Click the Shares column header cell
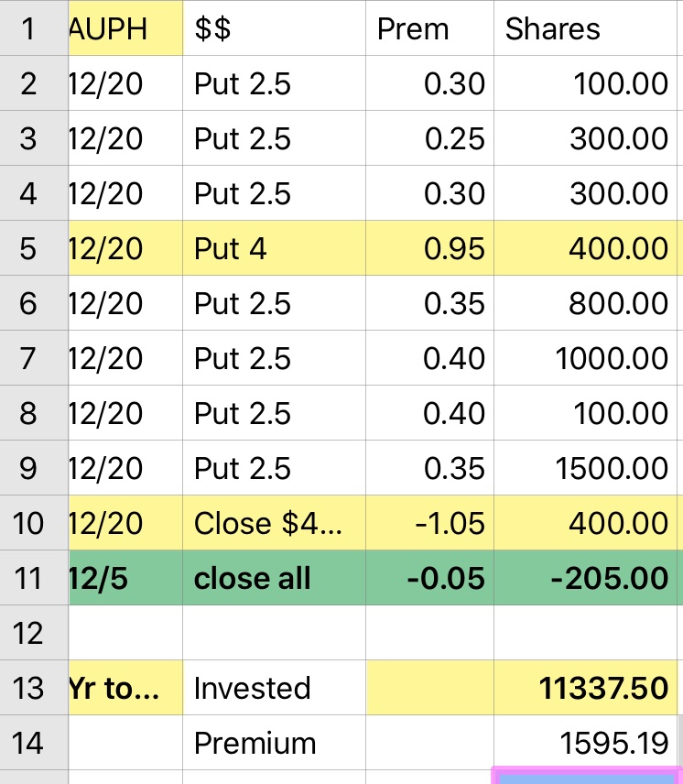The height and width of the screenshot is (784, 683). click(585, 28)
